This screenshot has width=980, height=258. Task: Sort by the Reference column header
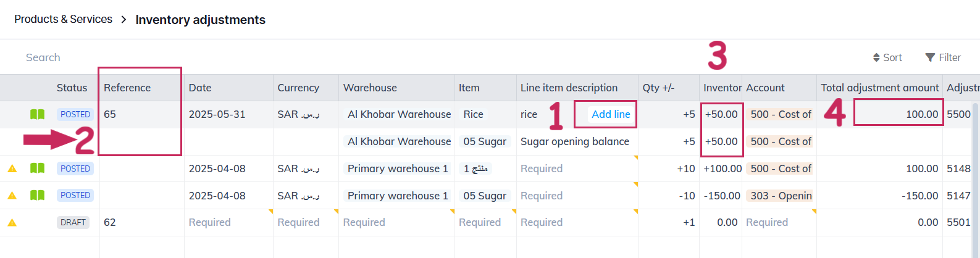coord(127,88)
